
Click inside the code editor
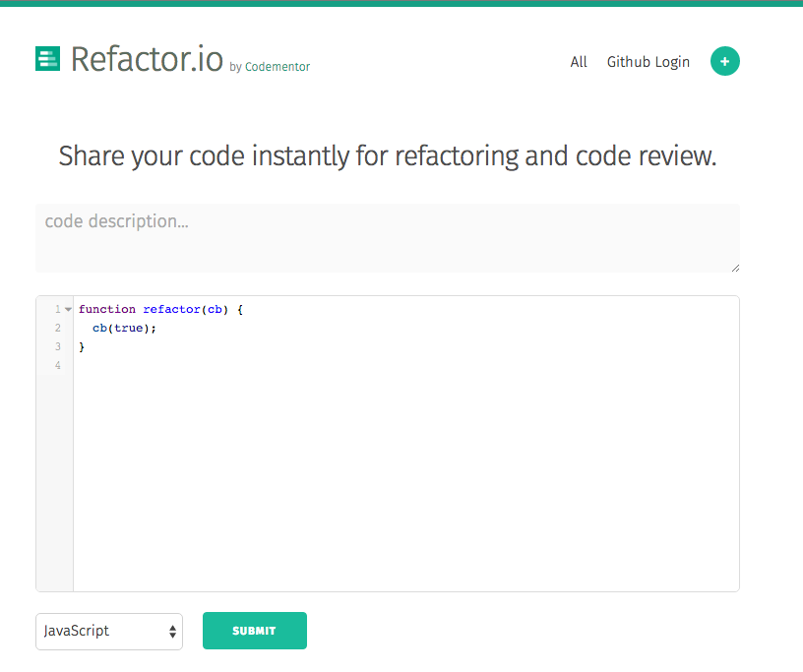pyautogui.click(x=394, y=443)
